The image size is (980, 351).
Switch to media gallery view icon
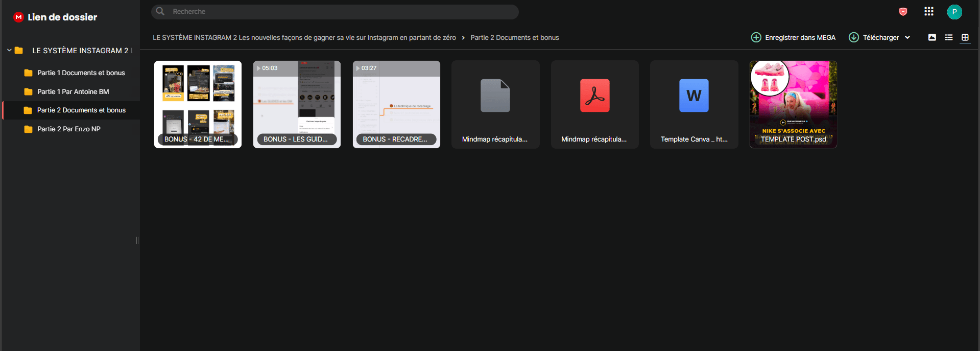[932, 37]
